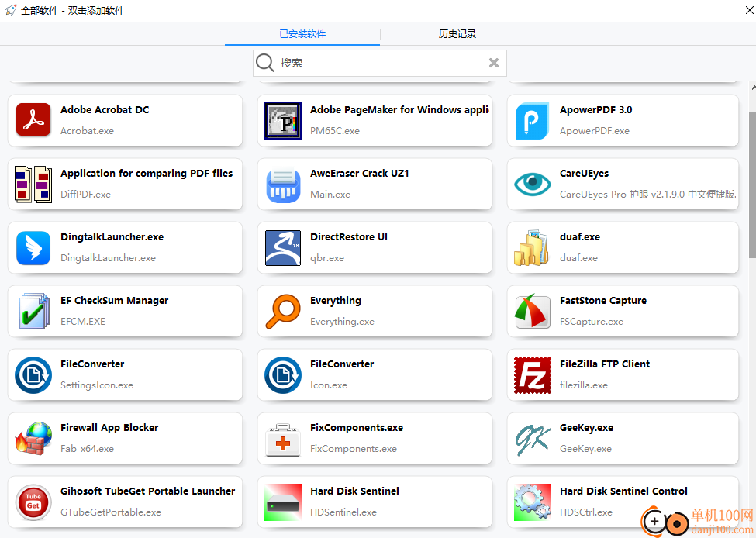Click the EF CheckSum Manager checkmark icon
756x538 pixels.
click(33, 312)
